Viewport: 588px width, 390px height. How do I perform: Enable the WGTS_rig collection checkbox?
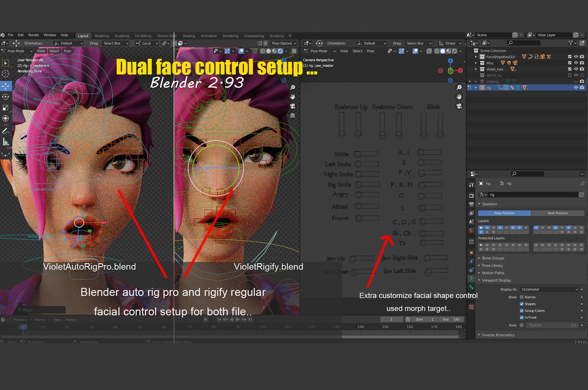click(x=570, y=75)
